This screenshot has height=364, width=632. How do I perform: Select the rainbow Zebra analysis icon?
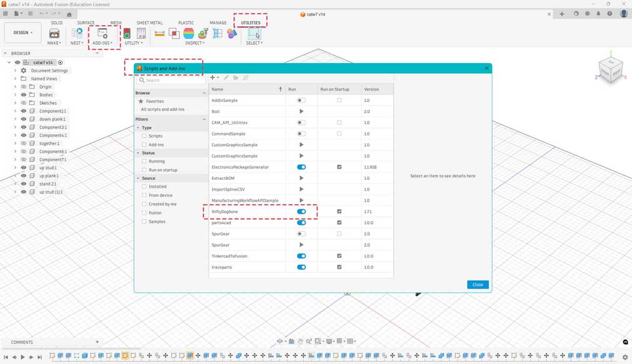(x=189, y=34)
